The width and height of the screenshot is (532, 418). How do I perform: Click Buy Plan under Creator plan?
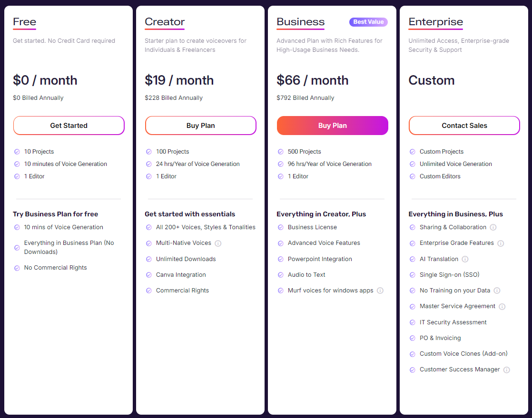click(x=200, y=126)
